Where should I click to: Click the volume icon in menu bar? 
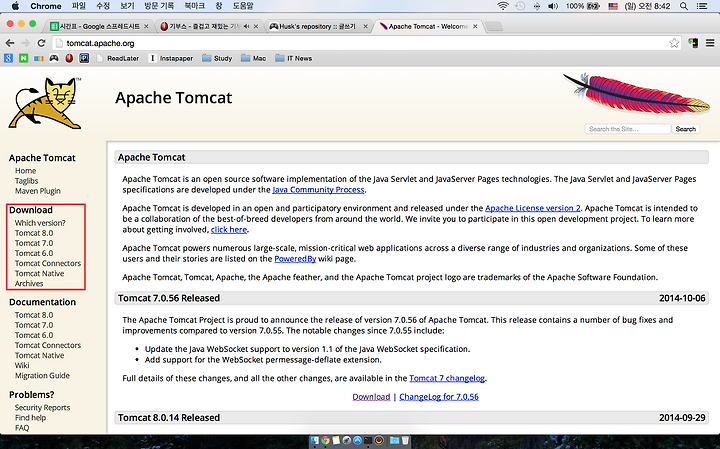[x=553, y=6]
